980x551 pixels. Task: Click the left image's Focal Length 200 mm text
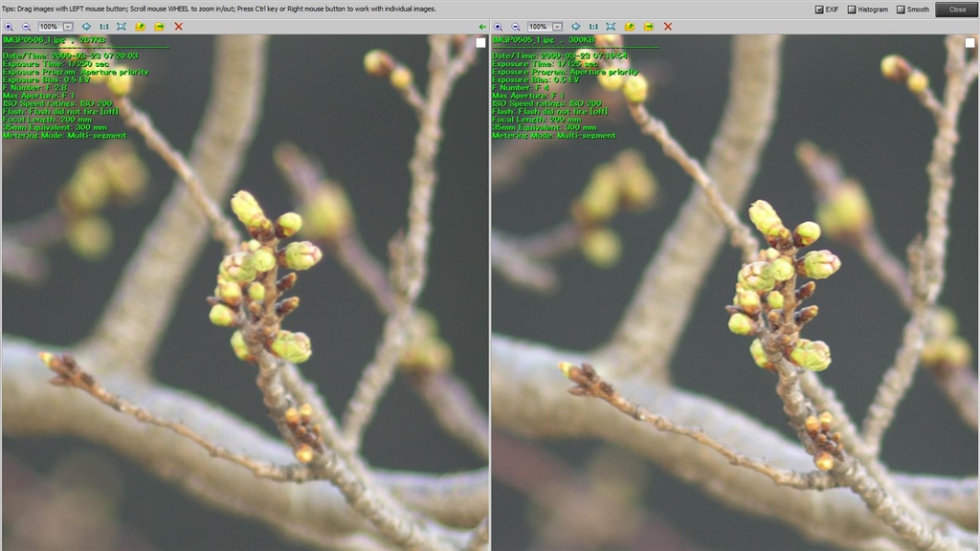click(x=47, y=120)
